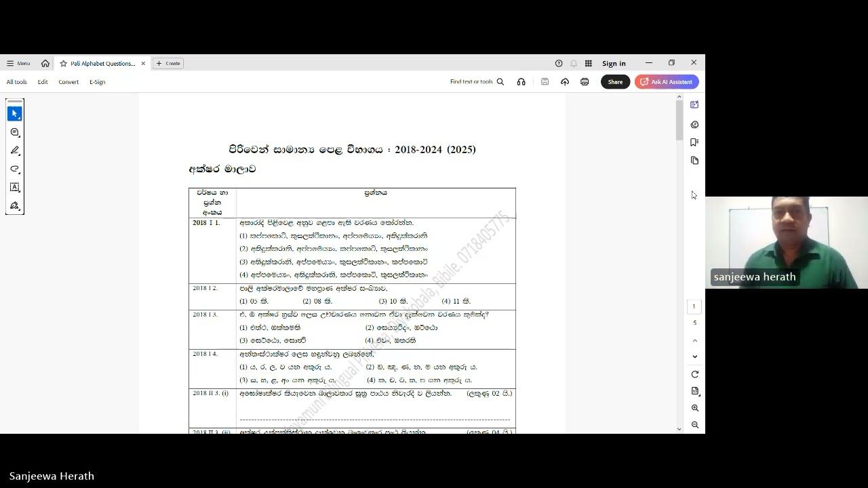The image size is (868, 488).
Task: Click the Share button
Action: point(615,82)
